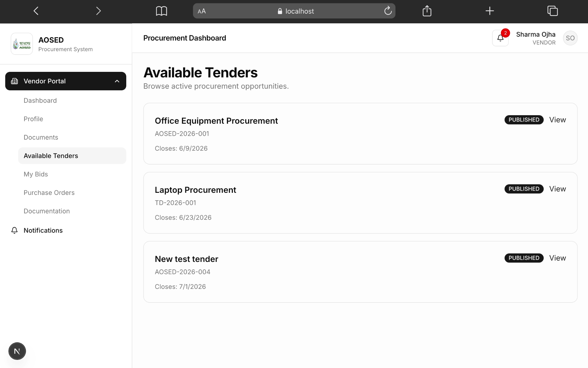This screenshot has height=368, width=588.
Task: Show all tabs overview icon
Action: point(553,11)
